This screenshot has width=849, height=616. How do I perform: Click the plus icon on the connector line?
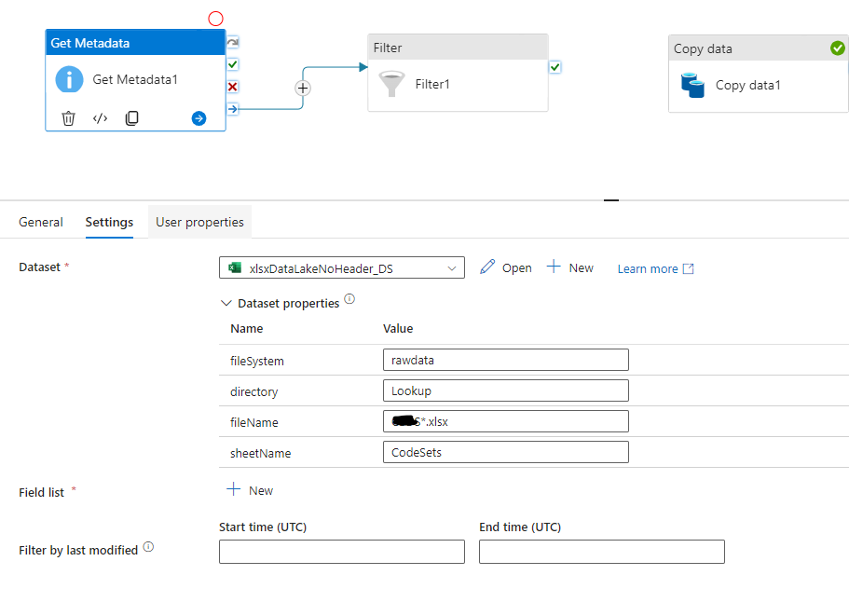[303, 87]
